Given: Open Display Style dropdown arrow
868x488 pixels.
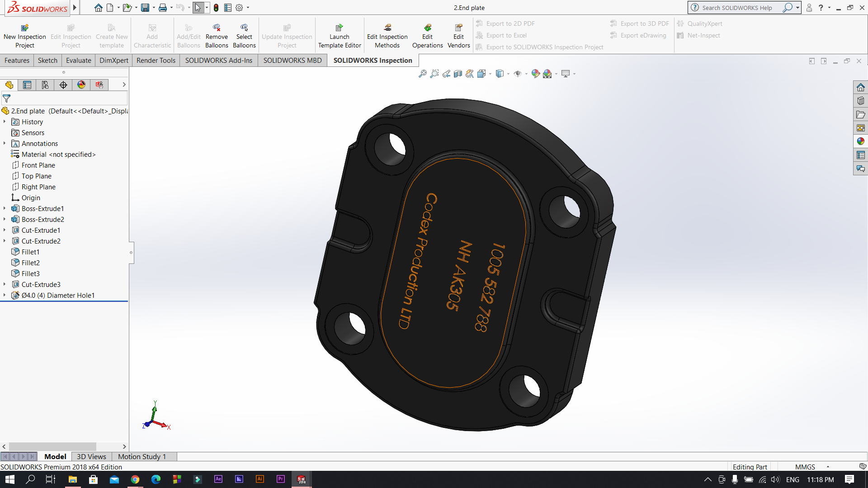Looking at the screenshot, I should [x=508, y=74].
